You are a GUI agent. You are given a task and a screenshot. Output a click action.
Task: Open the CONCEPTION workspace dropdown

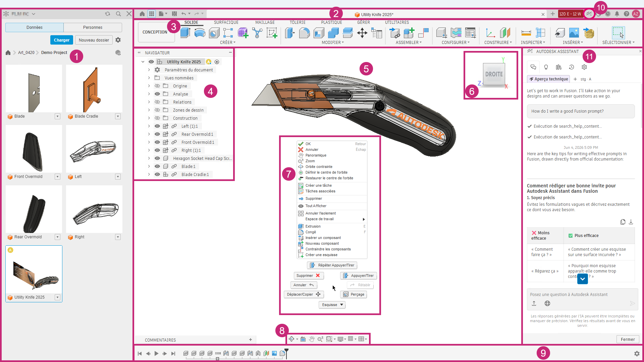point(156,32)
